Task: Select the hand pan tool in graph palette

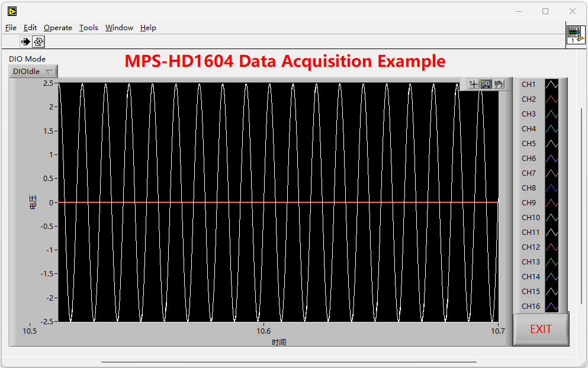Action: pyautogui.click(x=499, y=85)
